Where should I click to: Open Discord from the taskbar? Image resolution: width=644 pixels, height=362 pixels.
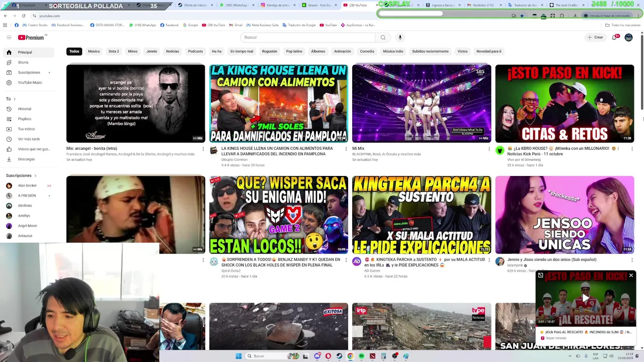click(x=317, y=356)
